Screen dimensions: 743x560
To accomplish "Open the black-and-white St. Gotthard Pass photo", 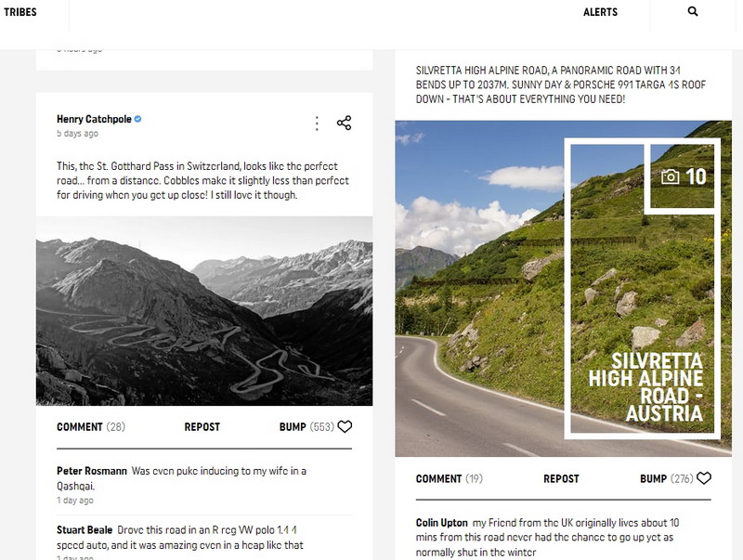I will [204, 311].
